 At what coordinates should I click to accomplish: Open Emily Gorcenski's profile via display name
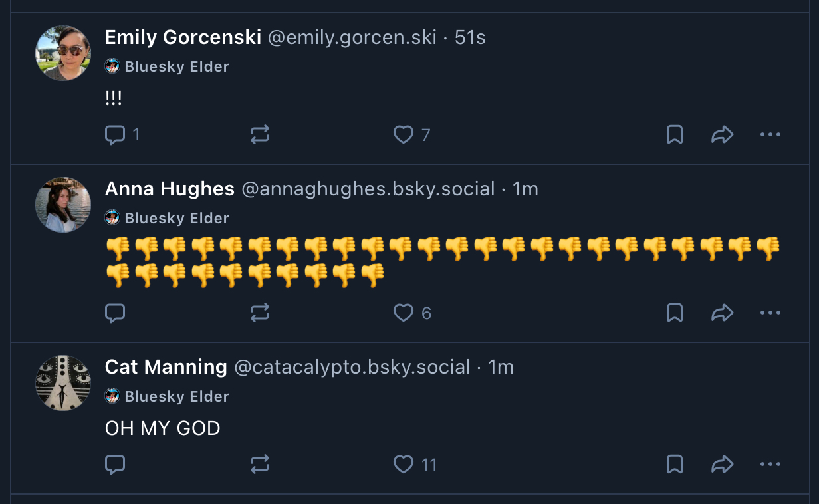[183, 37]
